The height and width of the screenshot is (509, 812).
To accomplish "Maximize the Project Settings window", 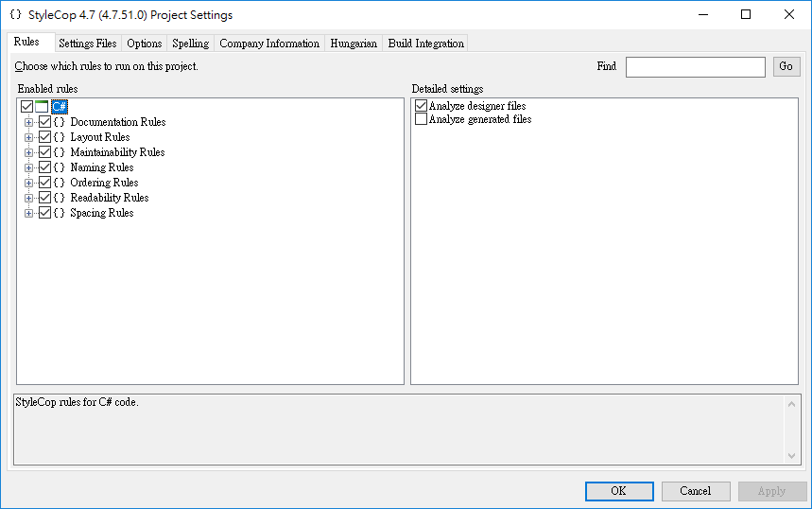I will [x=746, y=14].
